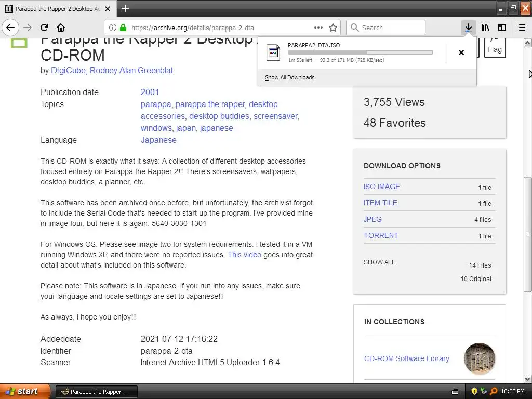
Task: Toggle the downloads panel arrow icon
Action: [468, 28]
